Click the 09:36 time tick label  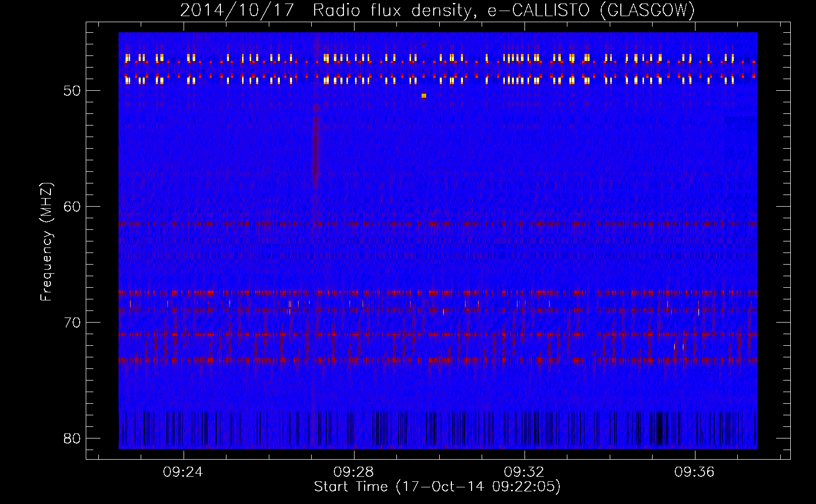tap(694, 472)
